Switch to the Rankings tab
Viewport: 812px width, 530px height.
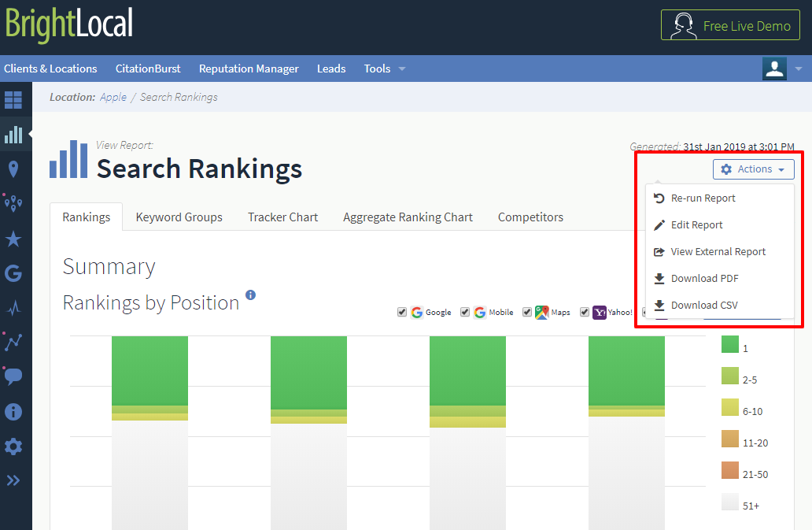coord(87,217)
